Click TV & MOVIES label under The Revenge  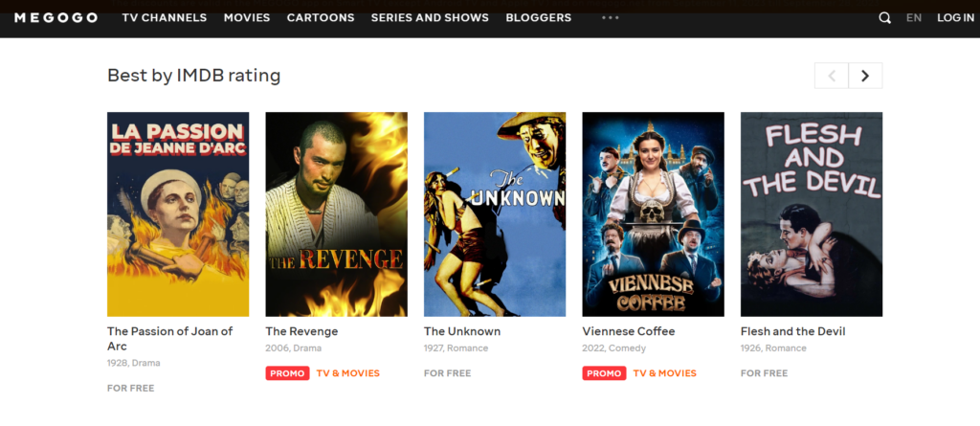pyautogui.click(x=348, y=373)
